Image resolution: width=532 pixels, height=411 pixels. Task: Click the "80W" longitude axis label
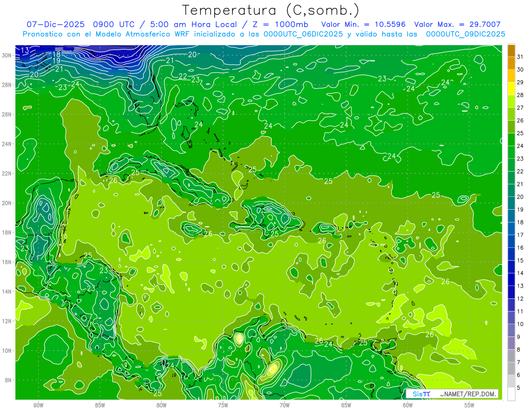[x=161, y=405]
